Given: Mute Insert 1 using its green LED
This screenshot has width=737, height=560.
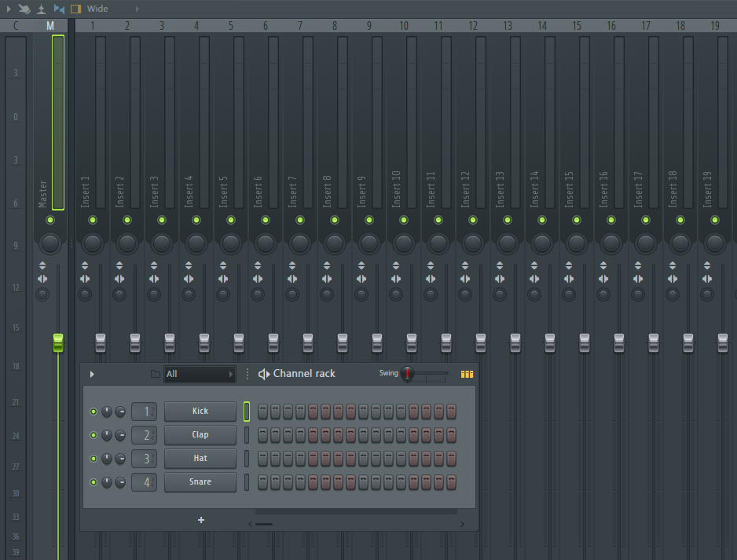Looking at the screenshot, I should coord(93,220).
